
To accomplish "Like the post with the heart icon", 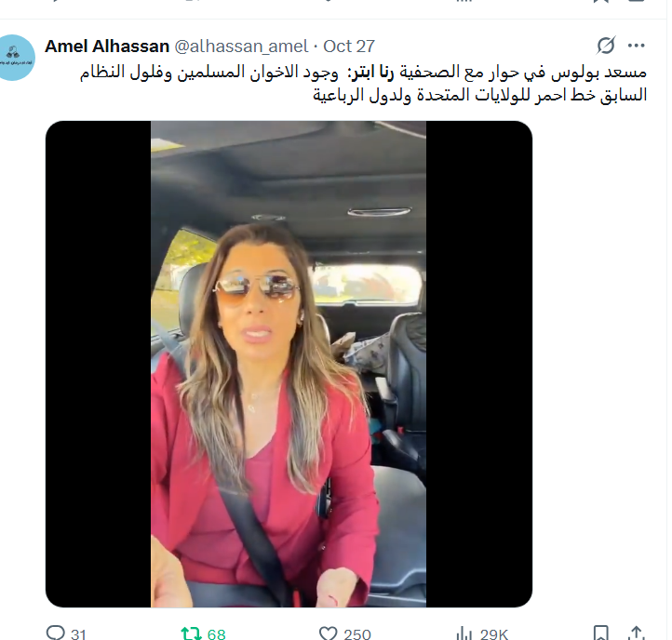I will point(329,633).
